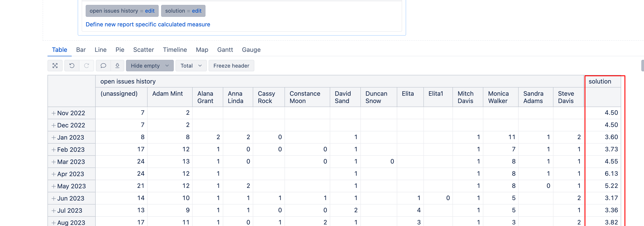Expand the Jan 2023 row
The height and width of the screenshot is (226, 644).
pos(53,138)
